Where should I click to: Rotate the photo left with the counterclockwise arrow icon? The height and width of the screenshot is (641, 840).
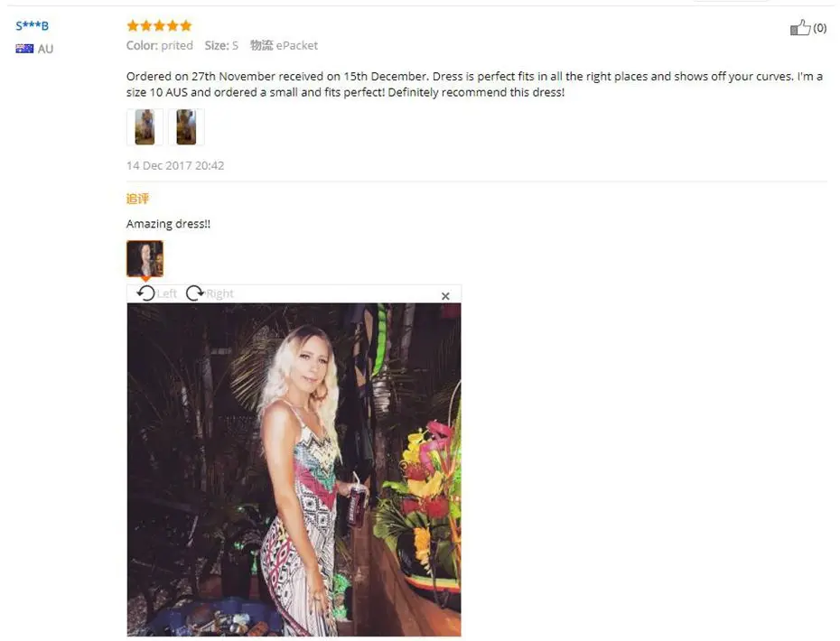pyautogui.click(x=145, y=293)
